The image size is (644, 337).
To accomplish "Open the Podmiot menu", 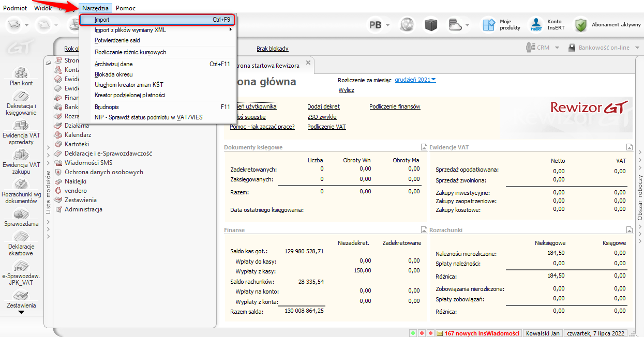I will 15,8.
